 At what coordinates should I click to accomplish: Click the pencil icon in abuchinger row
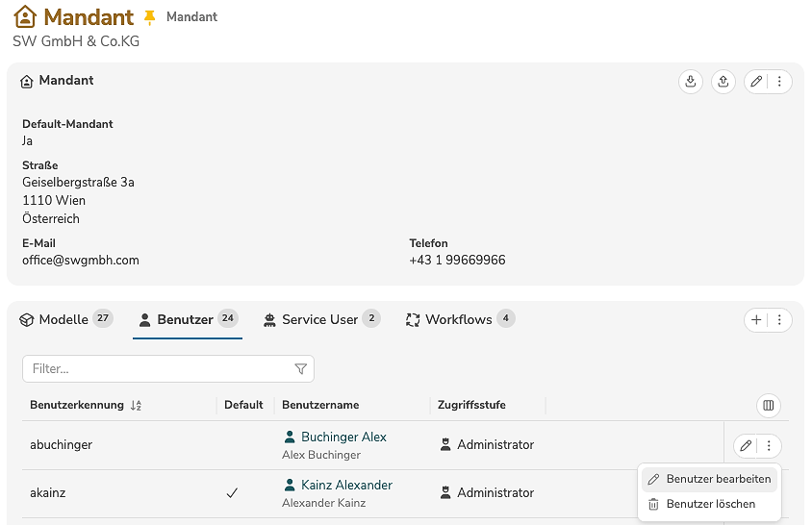click(746, 446)
